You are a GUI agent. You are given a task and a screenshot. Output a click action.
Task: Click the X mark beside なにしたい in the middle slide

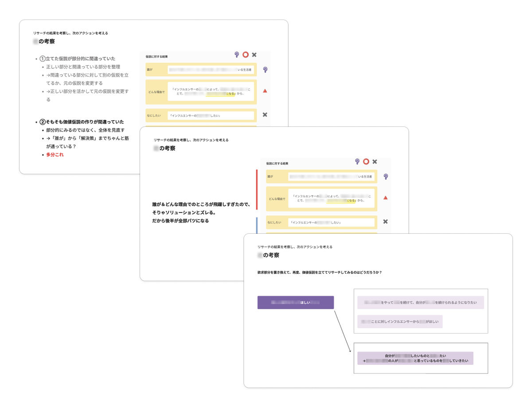(386, 221)
